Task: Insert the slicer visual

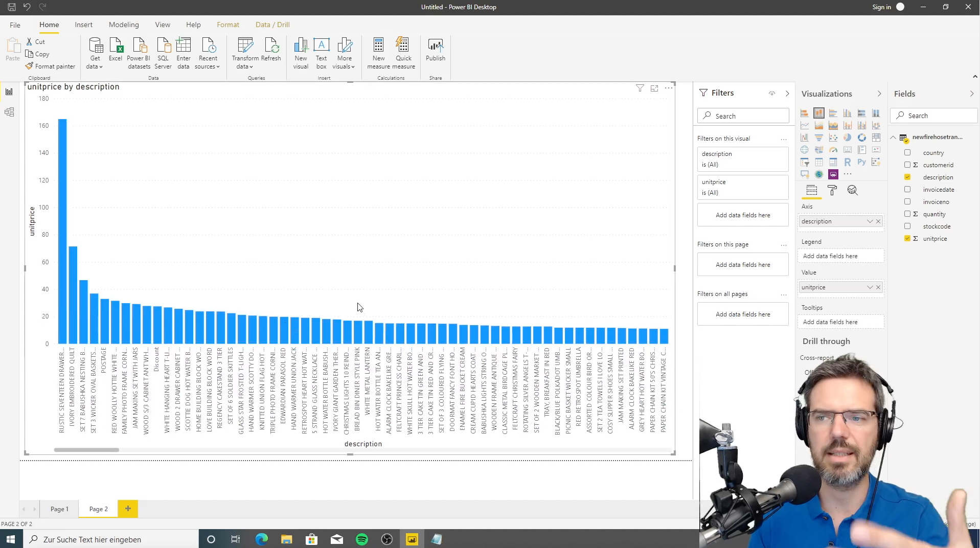Action: coord(804,162)
